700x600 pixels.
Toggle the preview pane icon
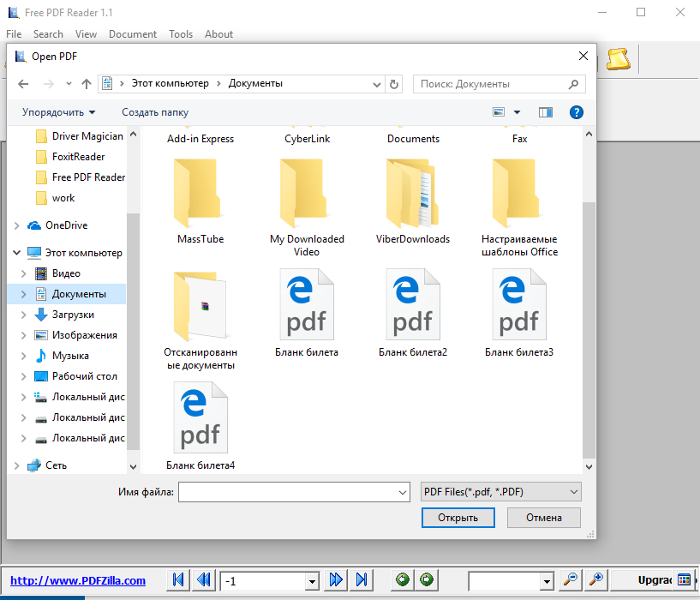point(546,112)
